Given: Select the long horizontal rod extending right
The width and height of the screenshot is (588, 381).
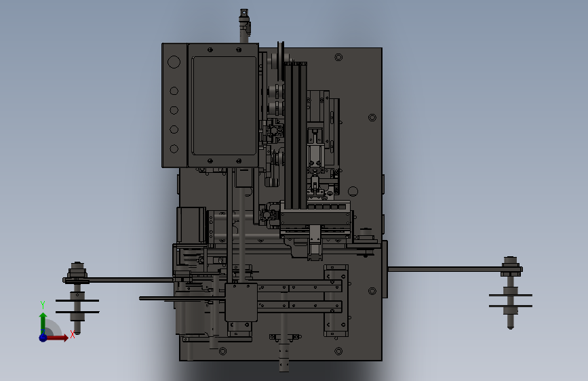Looking at the screenshot, I should (x=445, y=269).
